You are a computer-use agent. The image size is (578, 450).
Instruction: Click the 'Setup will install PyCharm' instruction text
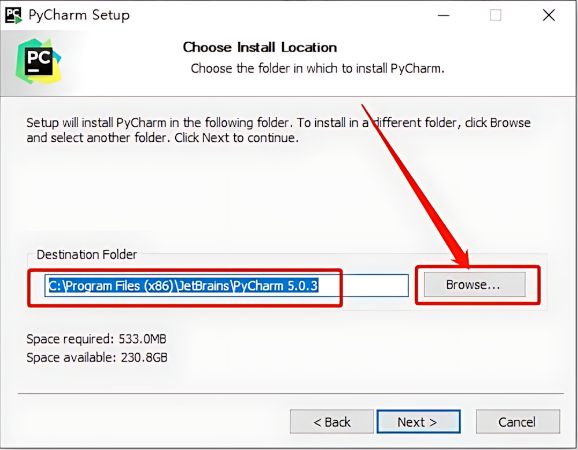tap(278, 130)
